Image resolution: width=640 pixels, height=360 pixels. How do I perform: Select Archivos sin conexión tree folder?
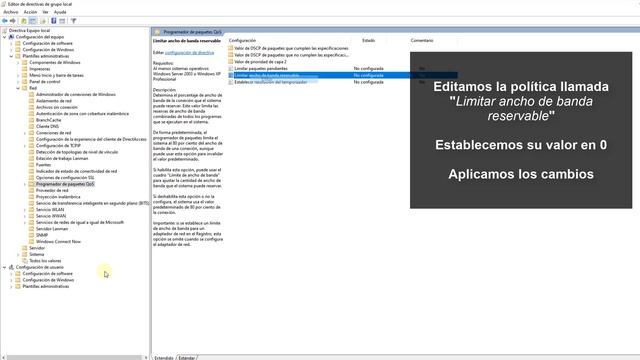pyautogui.click(x=56, y=107)
